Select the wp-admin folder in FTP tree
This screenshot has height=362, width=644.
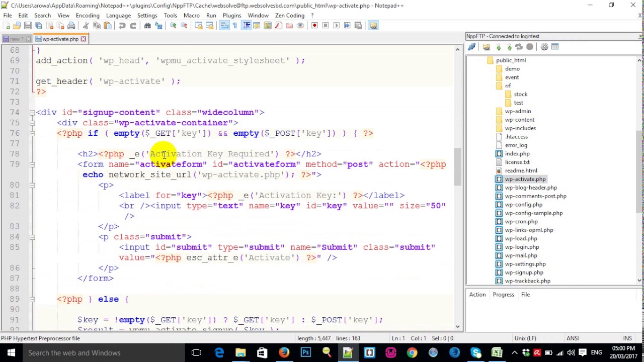pyautogui.click(x=518, y=111)
